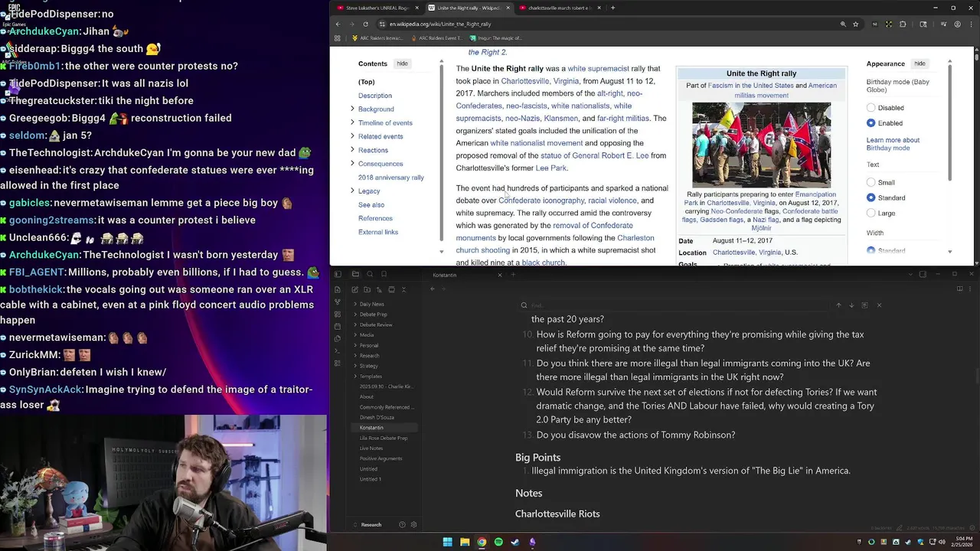Select Large text size radio button
This screenshot has height=551, width=980.
tap(871, 213)
